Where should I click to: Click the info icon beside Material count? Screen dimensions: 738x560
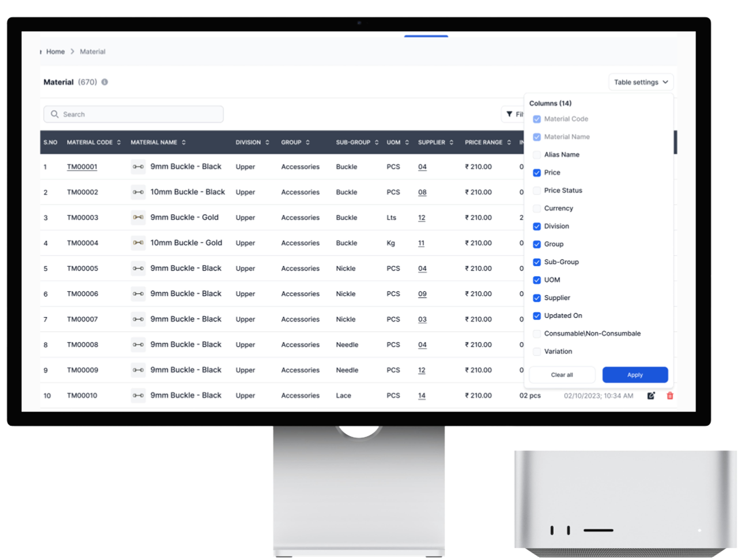point(104,82)
